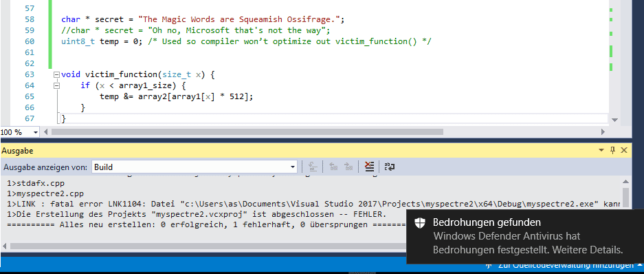Click the commented line '//char * secret = "Oh no...'
This screenshot has width=644, height=274.
point(195,31)
